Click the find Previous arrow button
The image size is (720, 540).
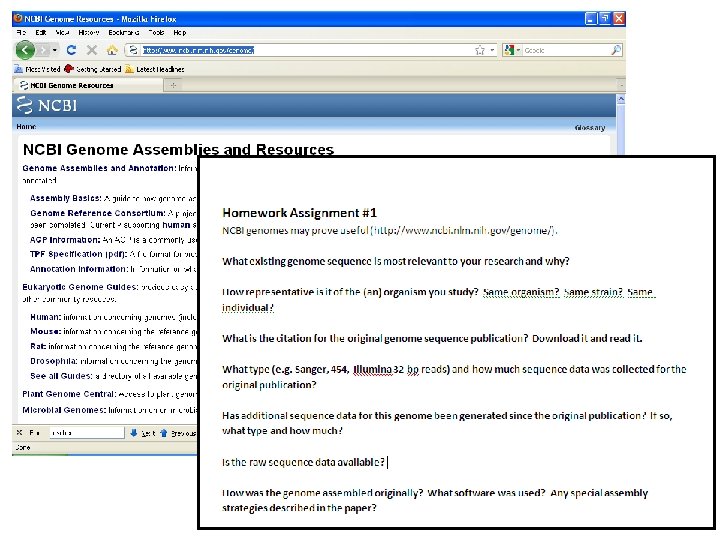[178, 433]
